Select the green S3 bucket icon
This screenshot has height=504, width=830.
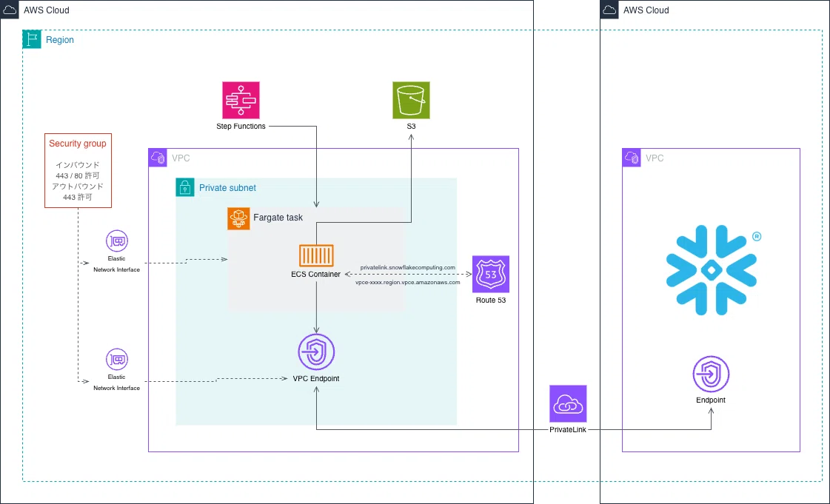[x=411, y=100]
